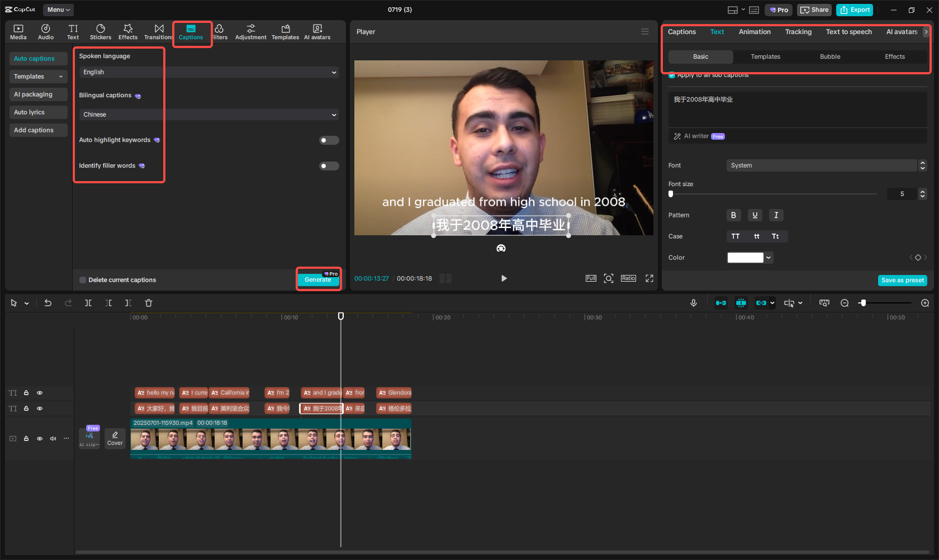Open the Audio panel

(46, 32)
